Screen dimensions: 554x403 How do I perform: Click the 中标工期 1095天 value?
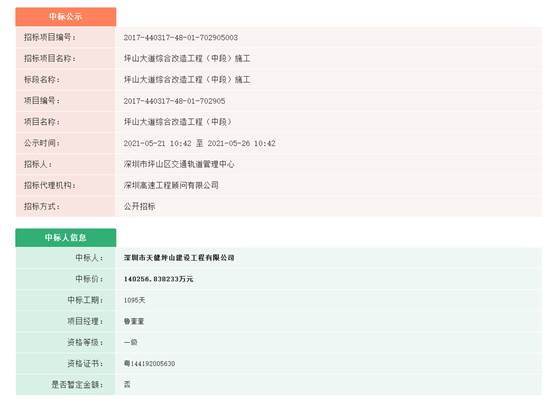(134, 300)
